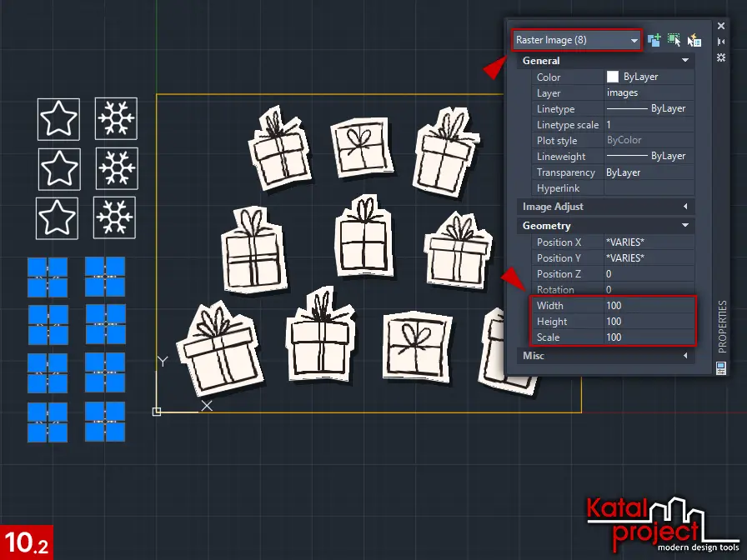This screenshot has height=560, width=747.
Task: Click the Layer field showing images
Action: [649, 93]
